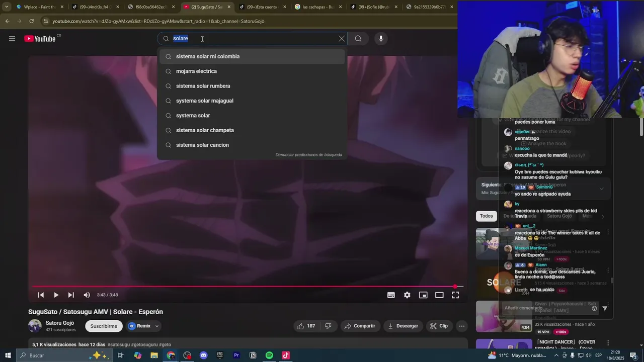644x362 pixels.
Task: Open Task View from taskbar
Action: (121, 355)
